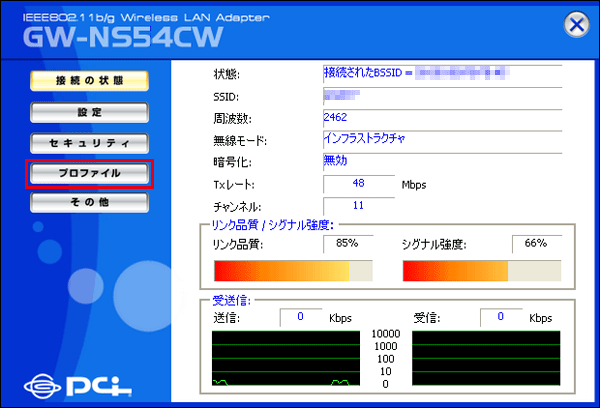Click the チャンネル value 11

coord(359,206)
